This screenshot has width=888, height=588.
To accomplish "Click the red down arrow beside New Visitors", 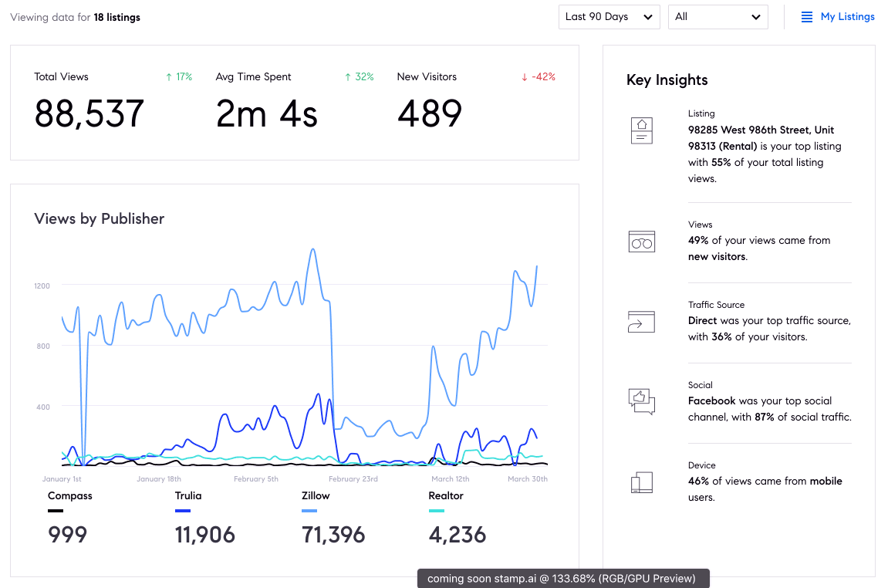I will pyautogui.click(x=525, y=77).
